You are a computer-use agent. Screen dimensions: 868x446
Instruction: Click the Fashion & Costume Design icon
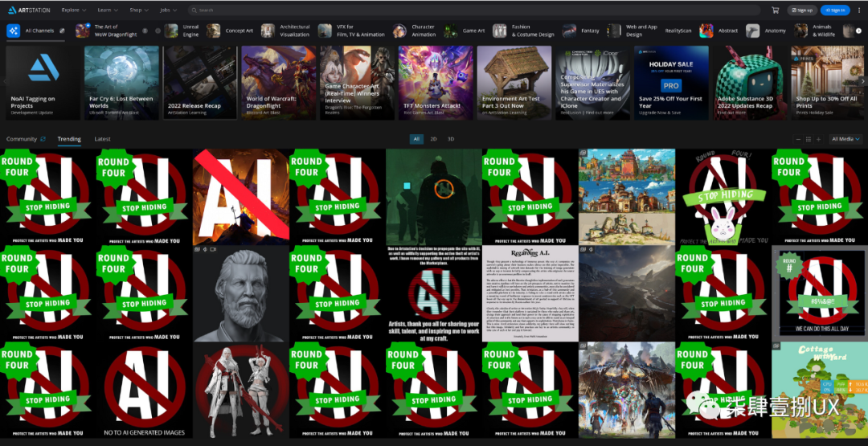(x=499, y=31)
